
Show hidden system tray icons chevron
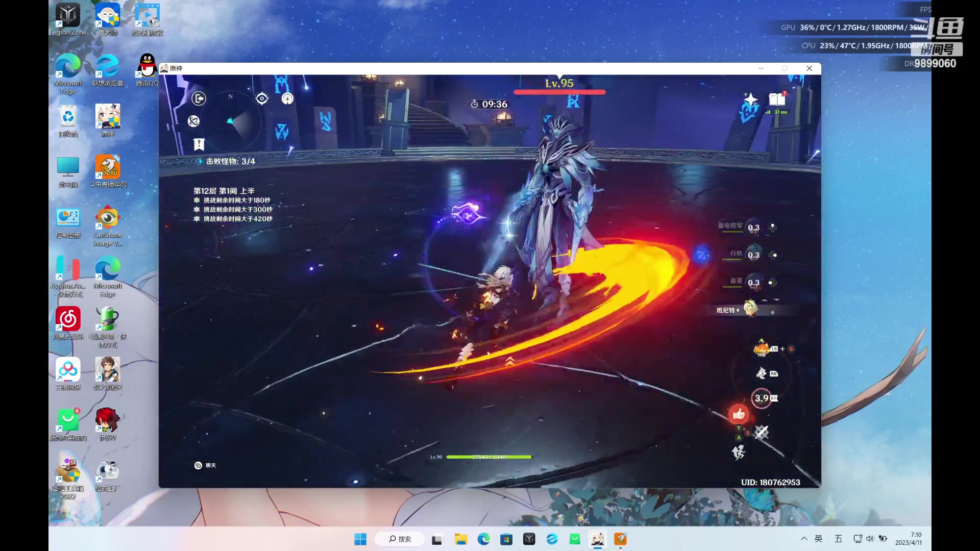click(804, 539)
